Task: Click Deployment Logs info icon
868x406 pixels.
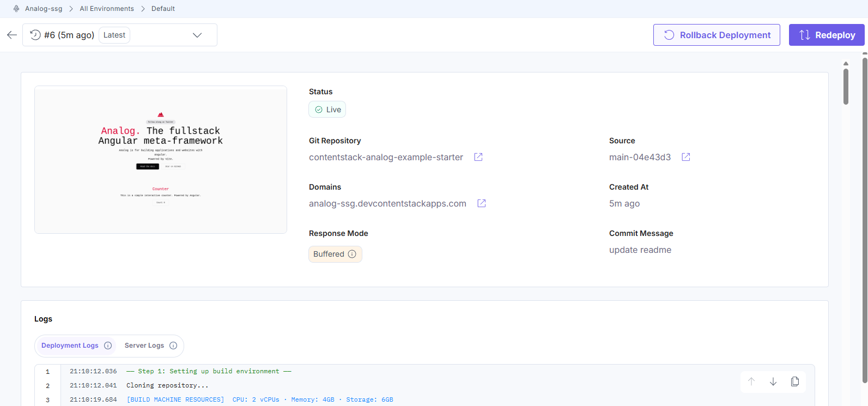Action: [108, 346]
